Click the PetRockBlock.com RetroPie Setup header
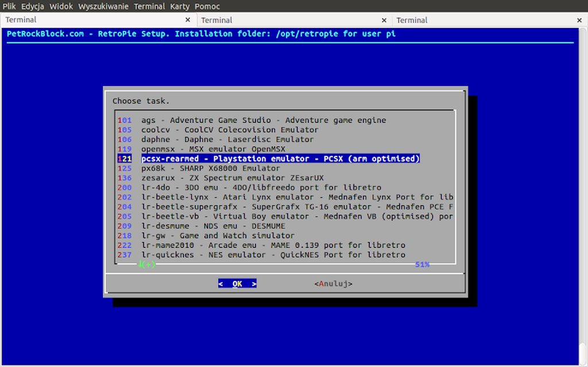 tap(201, 34)
